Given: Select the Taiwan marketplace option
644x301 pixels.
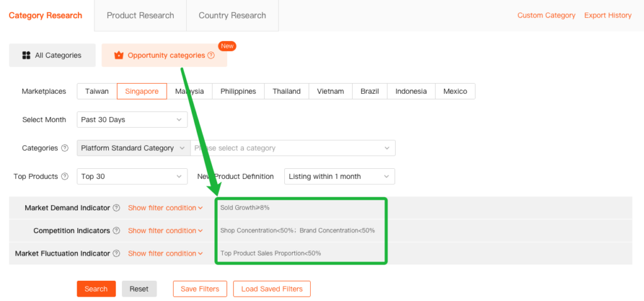Looking at the screenshot, I should coord(97,91).
